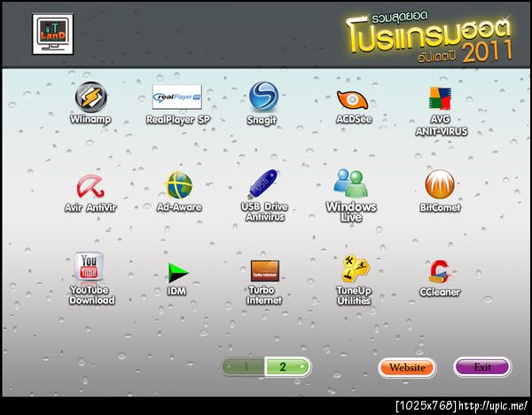This screenshot has width=532, height=415.
Task: Click the "IDM" label text
Action: 176,291
